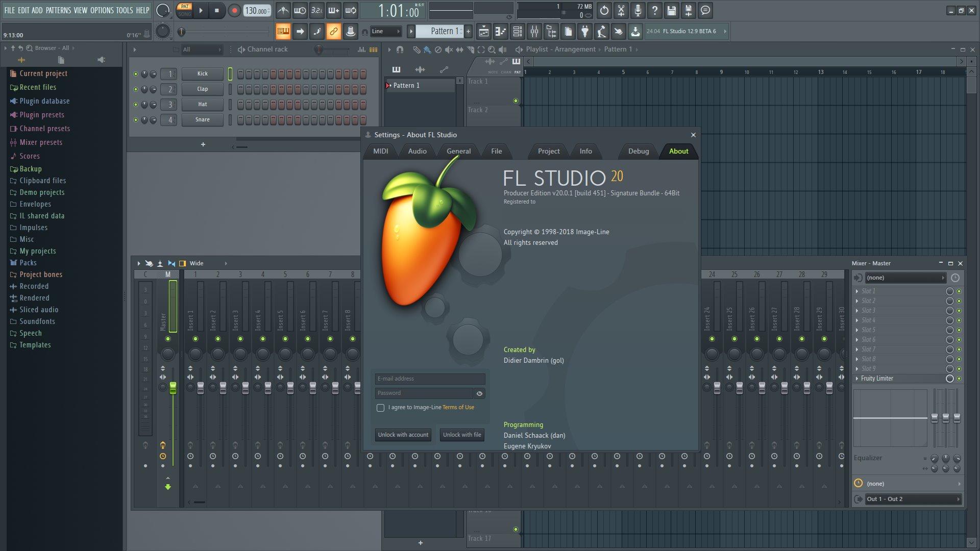Click the metronome/click track icon
The height and width of the screenshot is (551, 980).
tap(283, 9)
